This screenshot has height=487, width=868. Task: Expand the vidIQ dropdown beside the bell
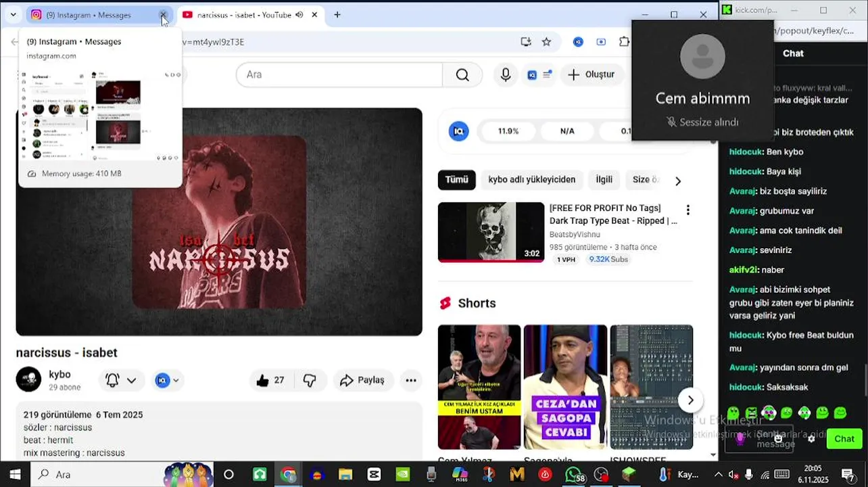coord(167,380)
